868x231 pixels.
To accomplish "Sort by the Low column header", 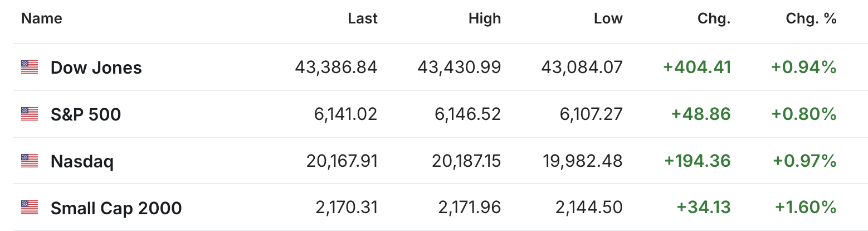I will [608, 18].
